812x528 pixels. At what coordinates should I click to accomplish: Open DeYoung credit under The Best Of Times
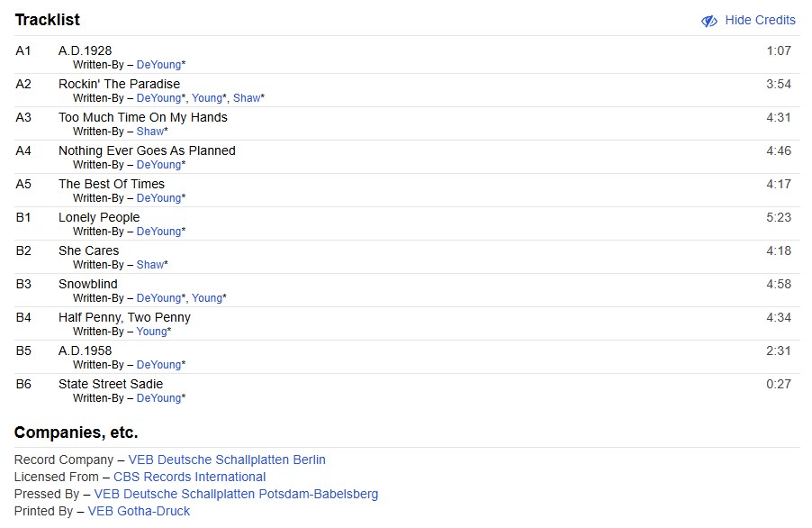point(158,198)
